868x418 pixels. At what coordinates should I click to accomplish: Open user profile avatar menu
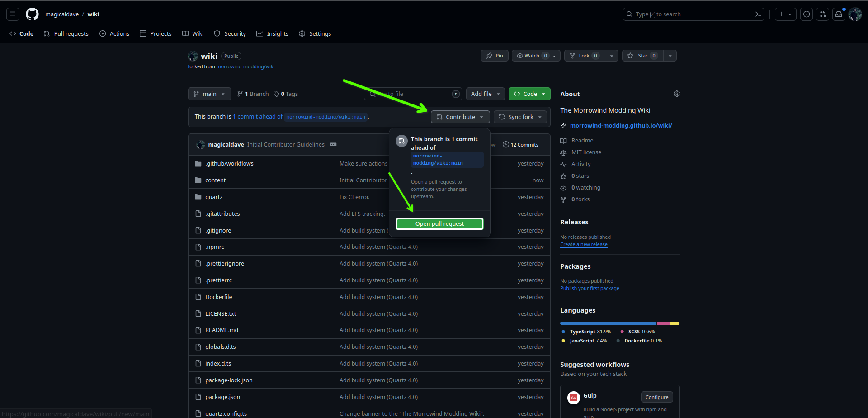(855, 14)
